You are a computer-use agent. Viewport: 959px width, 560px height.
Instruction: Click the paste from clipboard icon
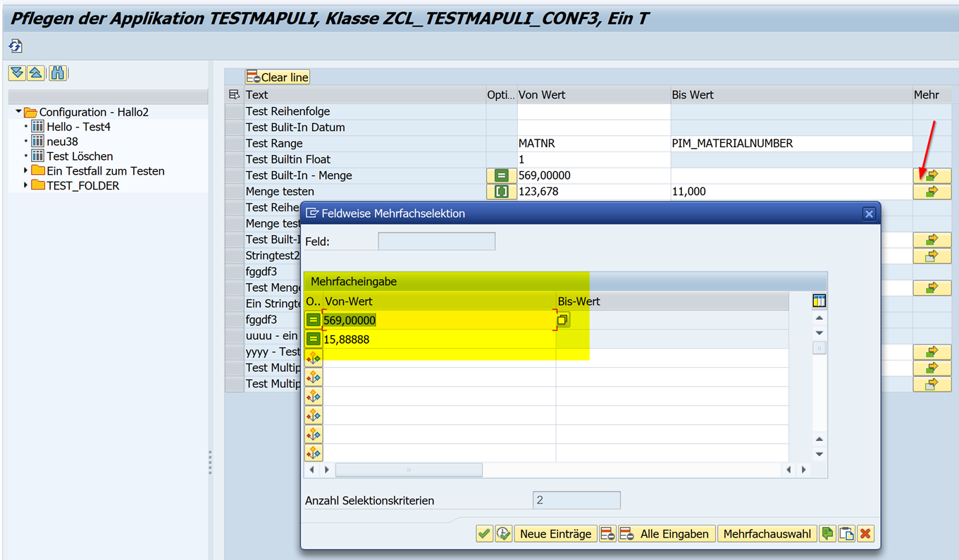tap(846, 534)
